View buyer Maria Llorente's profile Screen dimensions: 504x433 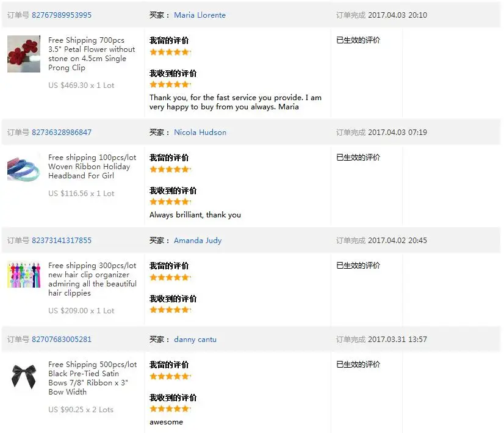200,15
